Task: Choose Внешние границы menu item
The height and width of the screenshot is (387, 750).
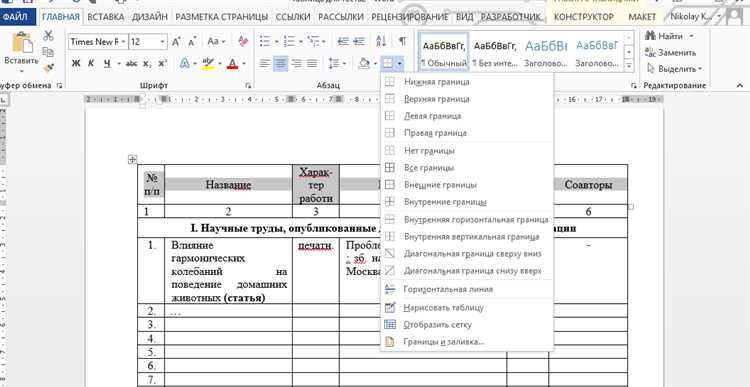Action: (x=467, y=185)
